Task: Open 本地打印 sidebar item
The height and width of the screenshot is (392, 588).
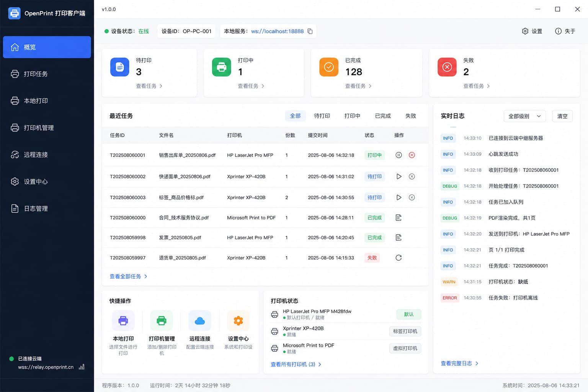Action: 47,101
